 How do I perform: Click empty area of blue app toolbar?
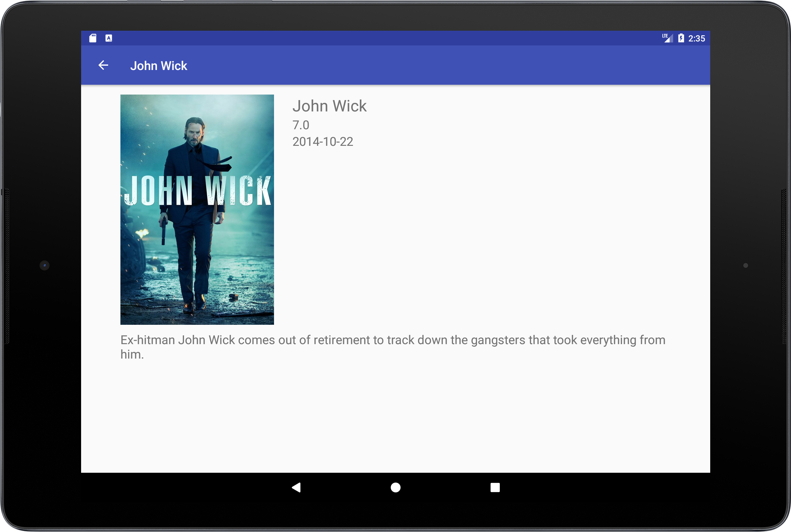click(441, 65)
